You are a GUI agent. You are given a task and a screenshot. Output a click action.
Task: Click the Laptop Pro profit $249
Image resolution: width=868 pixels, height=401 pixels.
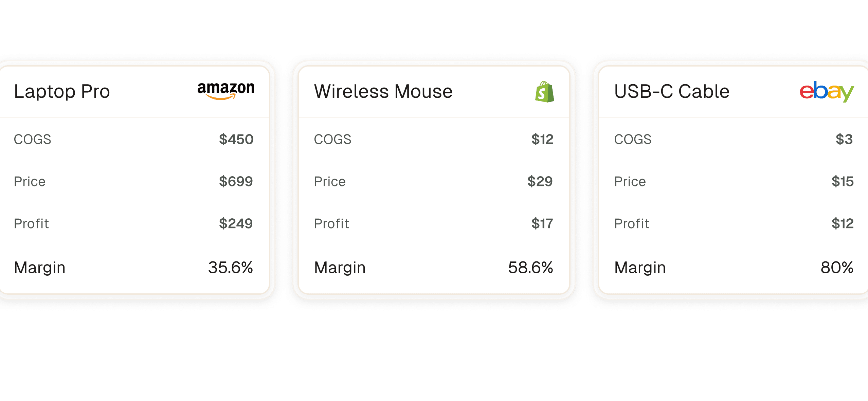click(236, 223)
